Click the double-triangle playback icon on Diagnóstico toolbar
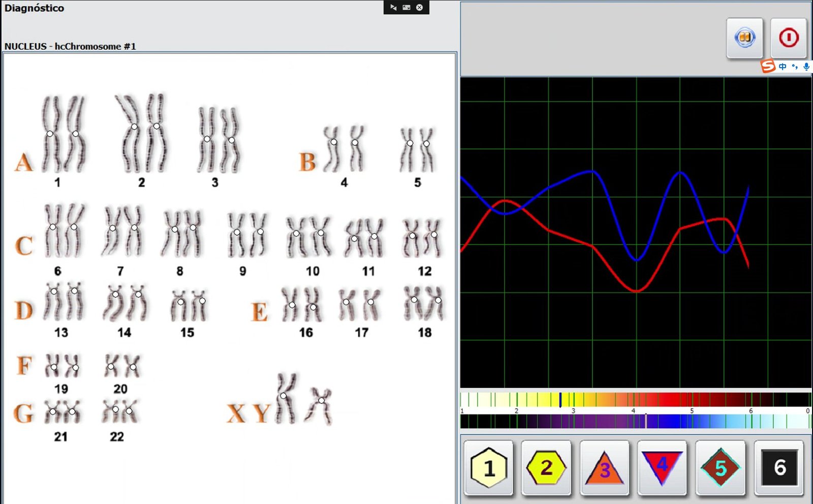This screenshot has height=504, width=813. tap(393, 8)
